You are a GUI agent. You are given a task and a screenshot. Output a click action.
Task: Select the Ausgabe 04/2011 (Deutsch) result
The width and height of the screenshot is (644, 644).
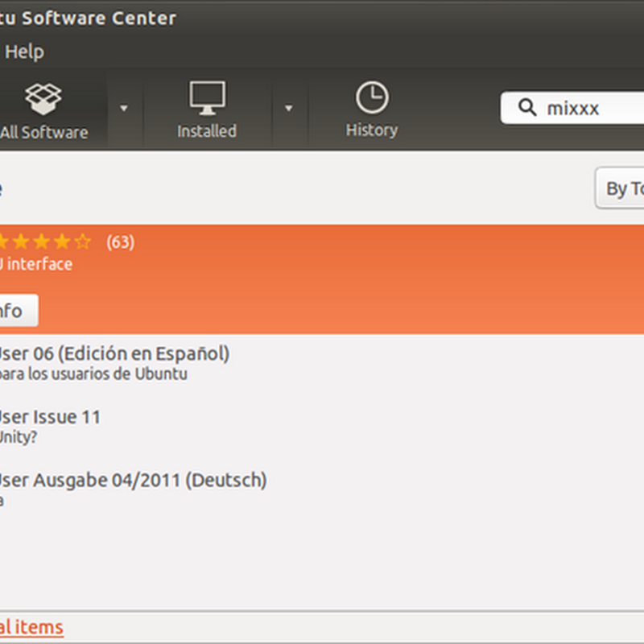coord(322,489)
